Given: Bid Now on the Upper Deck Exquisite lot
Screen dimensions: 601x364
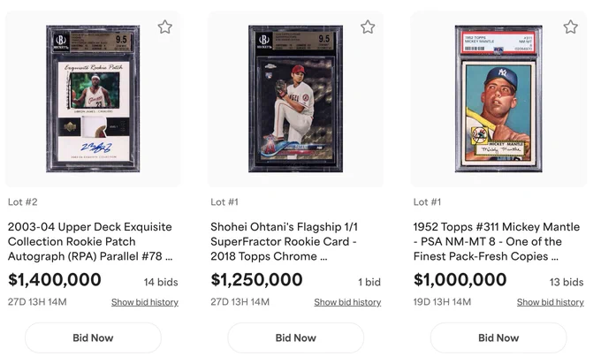Looking at the screenshot, I should point(93,337).
